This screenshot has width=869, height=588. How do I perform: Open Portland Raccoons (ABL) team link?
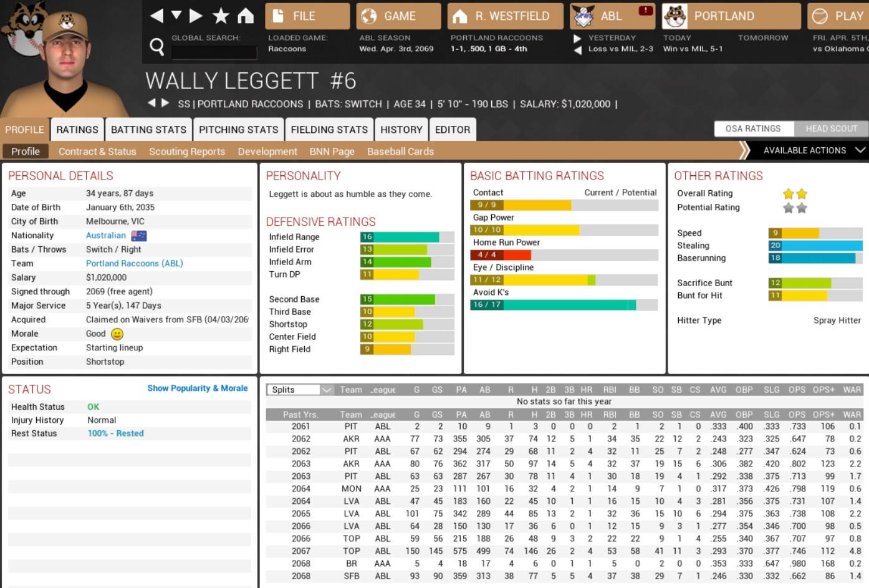134,263
